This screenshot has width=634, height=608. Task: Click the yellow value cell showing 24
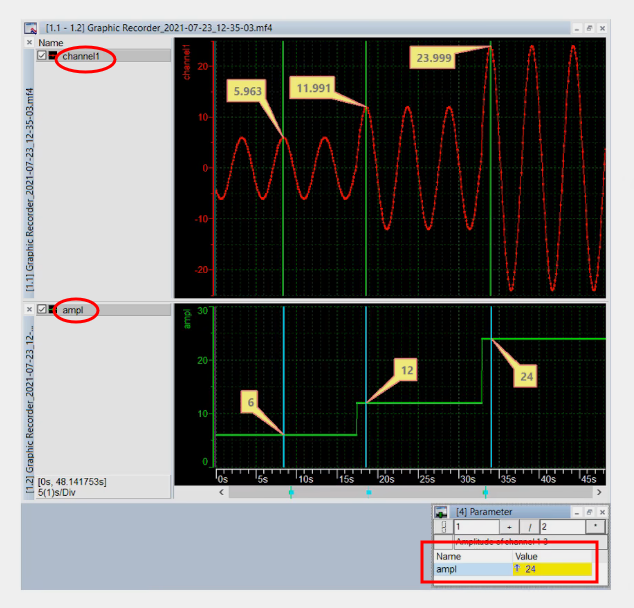point(552,569)
